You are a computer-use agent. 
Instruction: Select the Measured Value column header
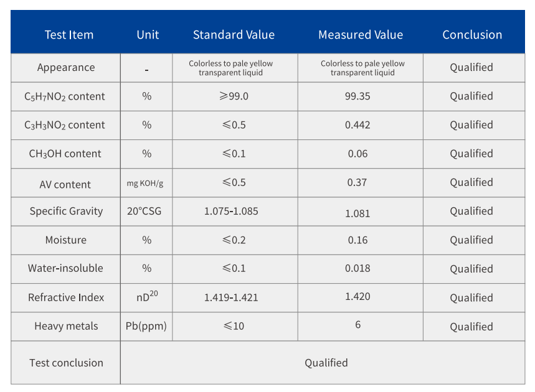[x=361, y=35]
